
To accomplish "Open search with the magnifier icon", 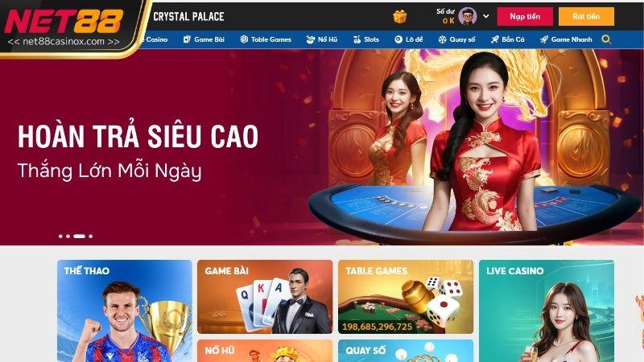I will click(x=606, y=39).
